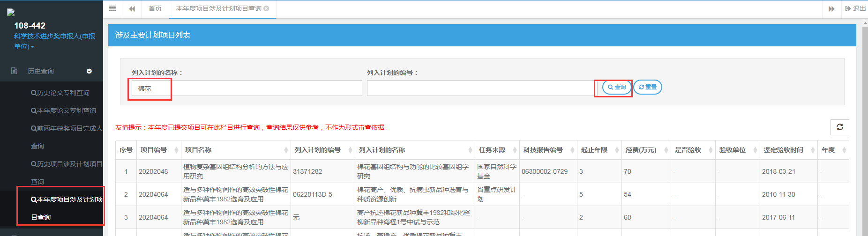
Task: Sort by 验收单位 column
Action: (738, 150)
